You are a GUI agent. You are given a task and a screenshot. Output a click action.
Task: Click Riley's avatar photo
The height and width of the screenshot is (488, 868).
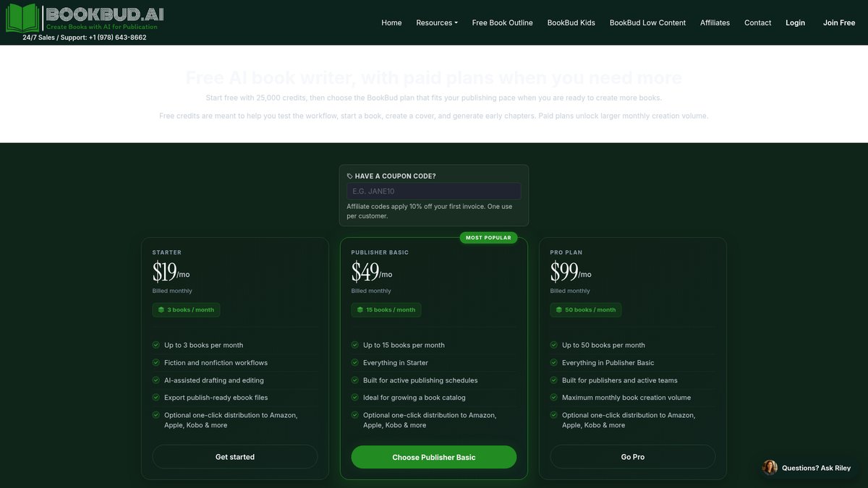click(x=770, y=468)
